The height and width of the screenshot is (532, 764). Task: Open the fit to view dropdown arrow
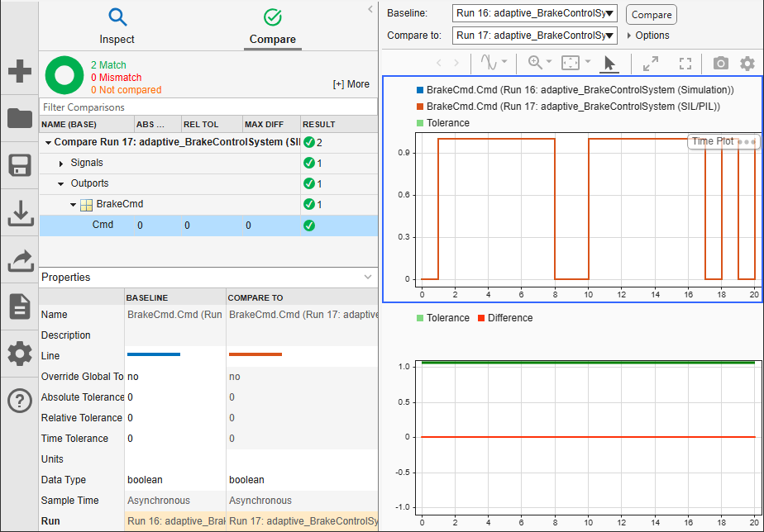[588, 61]
